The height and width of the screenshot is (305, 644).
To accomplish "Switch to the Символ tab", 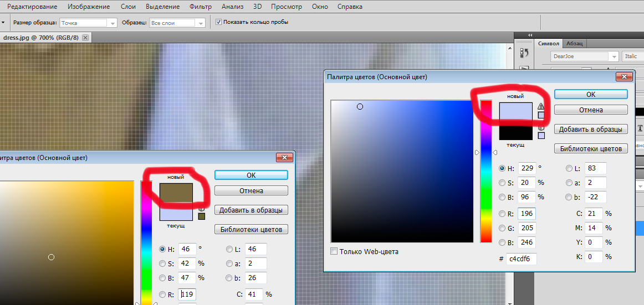I will click(x=548, y=44).
